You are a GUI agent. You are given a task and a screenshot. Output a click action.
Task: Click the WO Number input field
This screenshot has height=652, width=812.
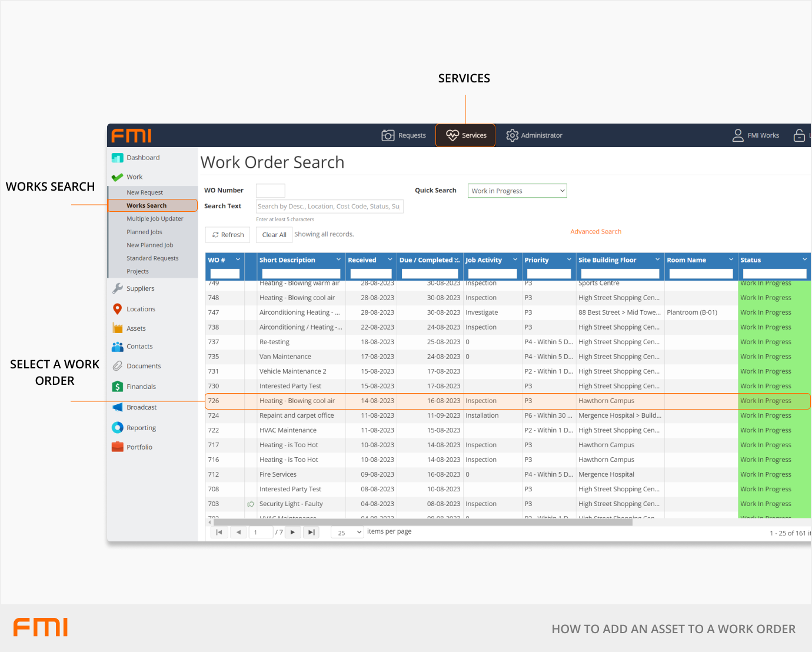270,191
